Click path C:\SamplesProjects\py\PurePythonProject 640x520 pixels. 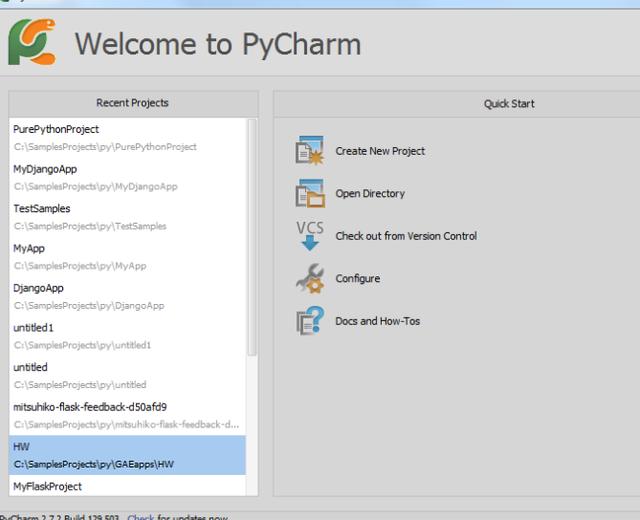(105, 147)
